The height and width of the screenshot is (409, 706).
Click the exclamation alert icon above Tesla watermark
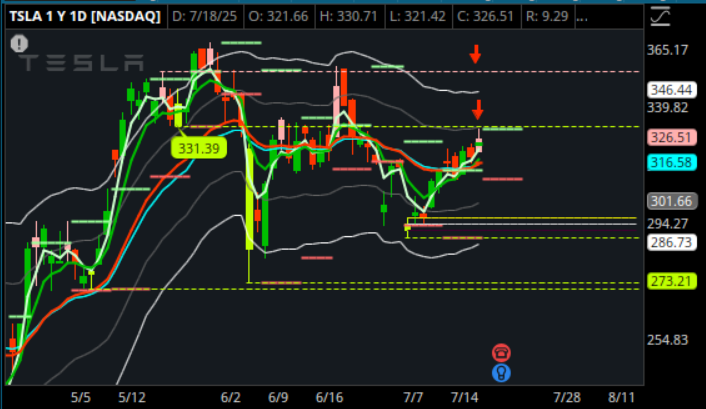[x=19, y=44]
